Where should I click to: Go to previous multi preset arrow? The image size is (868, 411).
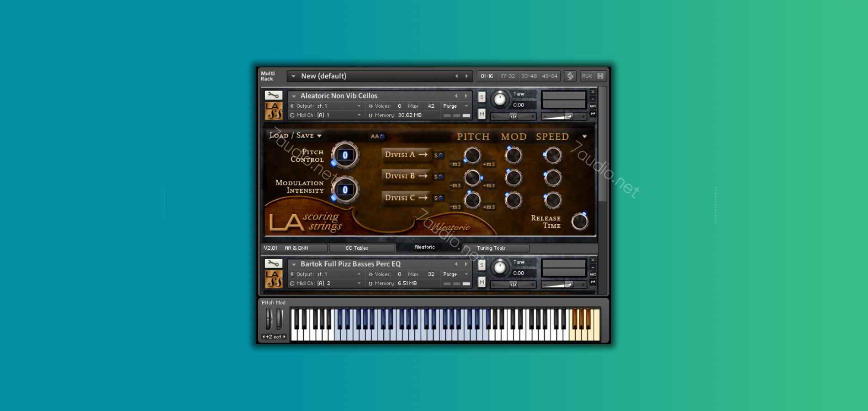(x=456, y=76)
